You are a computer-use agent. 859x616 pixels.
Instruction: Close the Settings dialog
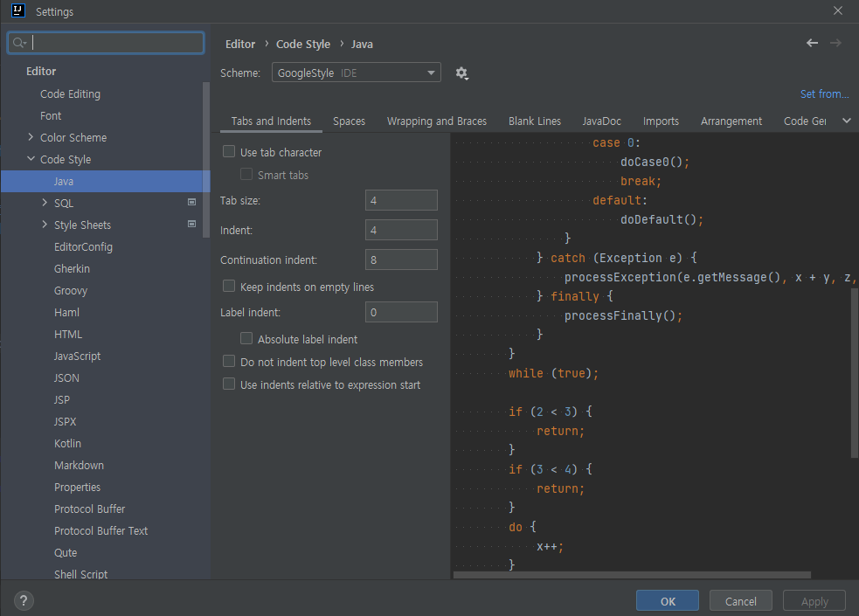pyautogui.click(x=838, y=10)
